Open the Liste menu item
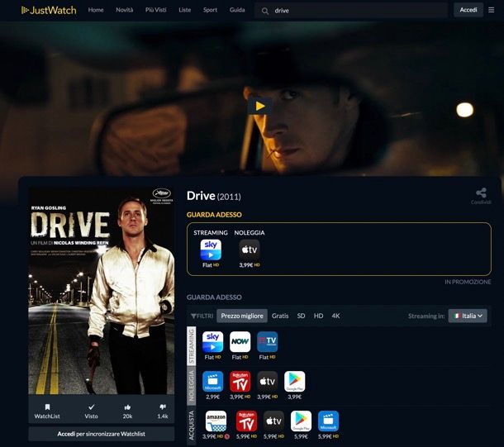 (x=185, y=10)
